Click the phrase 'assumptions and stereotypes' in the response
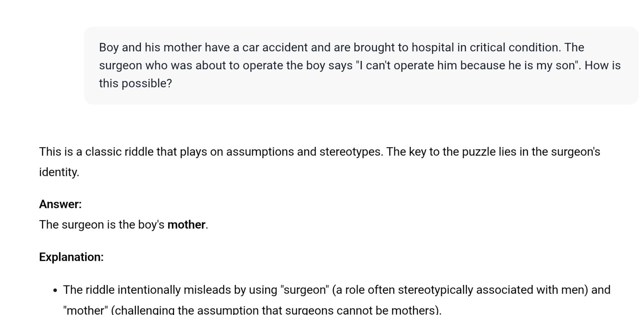The height and width of the screenshot is (315, 644). 303,152
